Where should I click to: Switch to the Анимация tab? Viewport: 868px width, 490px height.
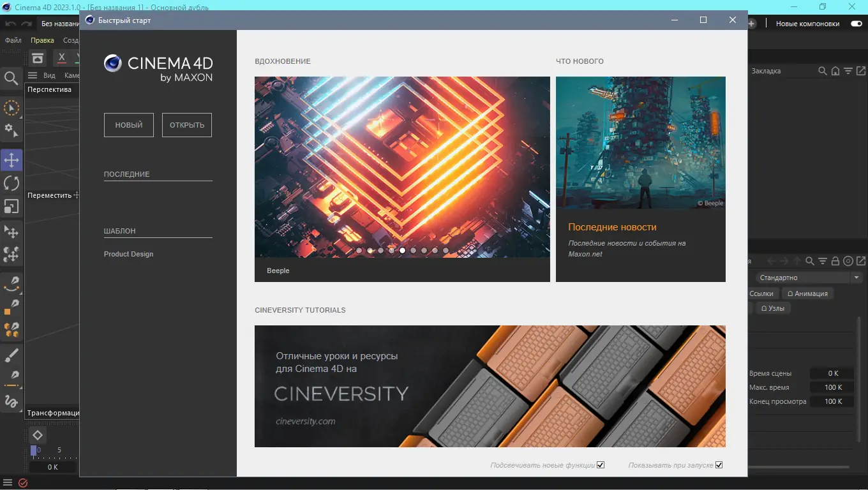click(x=808, y=293)
